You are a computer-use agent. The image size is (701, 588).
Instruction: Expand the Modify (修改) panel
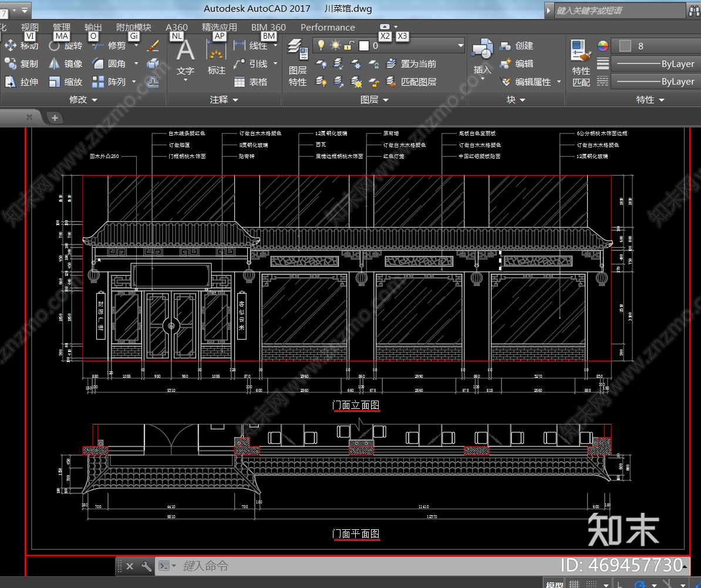tap(83, 100)
